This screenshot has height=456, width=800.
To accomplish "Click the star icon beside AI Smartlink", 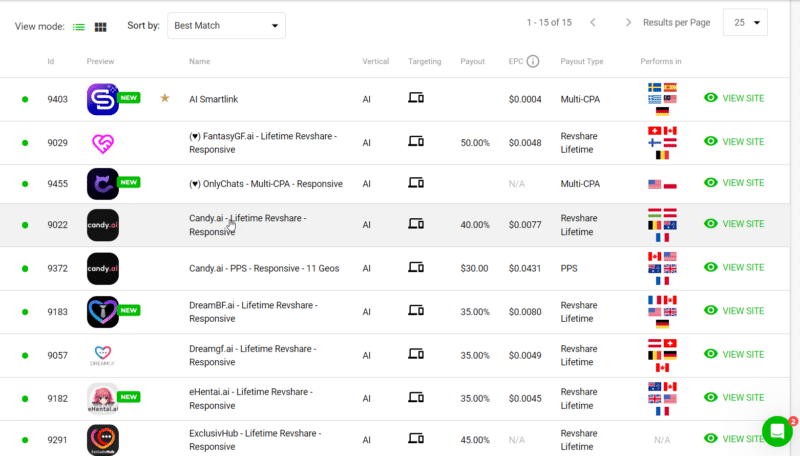I will coord(165,99).
